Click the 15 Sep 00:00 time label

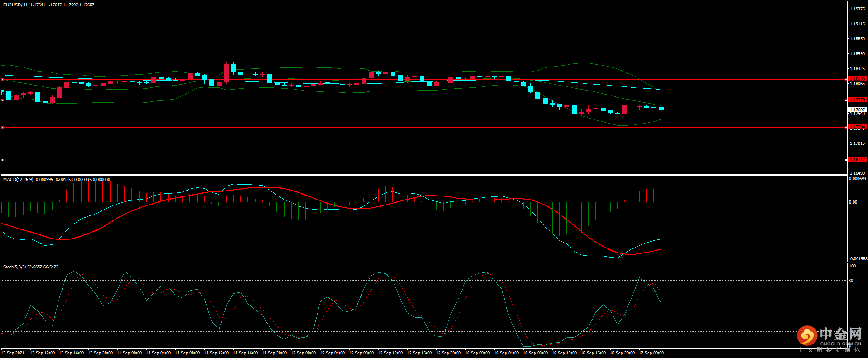[303, 353]
